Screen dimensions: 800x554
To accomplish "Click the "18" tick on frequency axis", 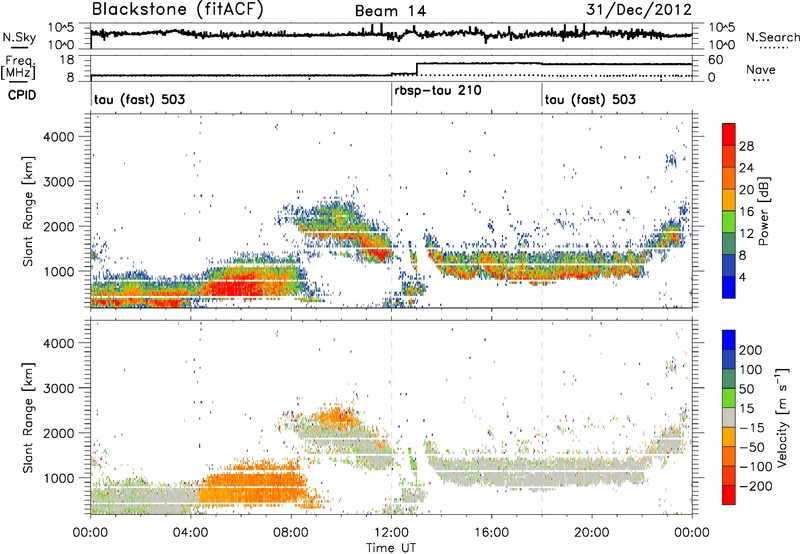I will pos(67,60).
